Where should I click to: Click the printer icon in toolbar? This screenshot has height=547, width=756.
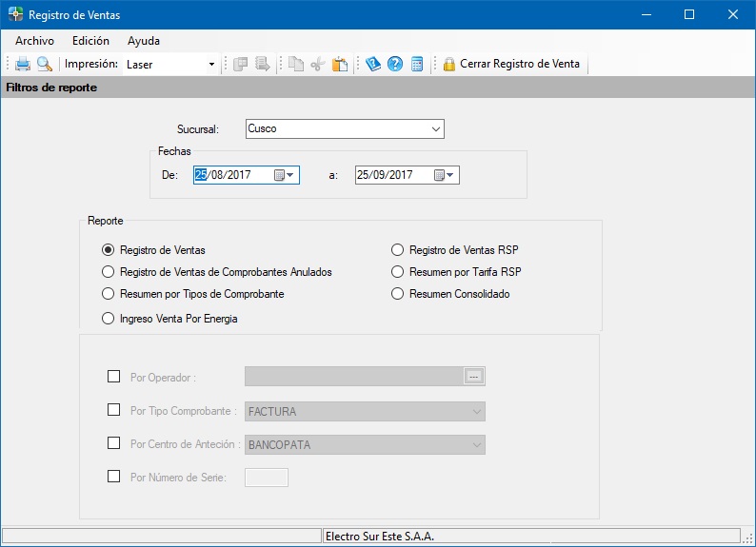[x=23, y=65]
